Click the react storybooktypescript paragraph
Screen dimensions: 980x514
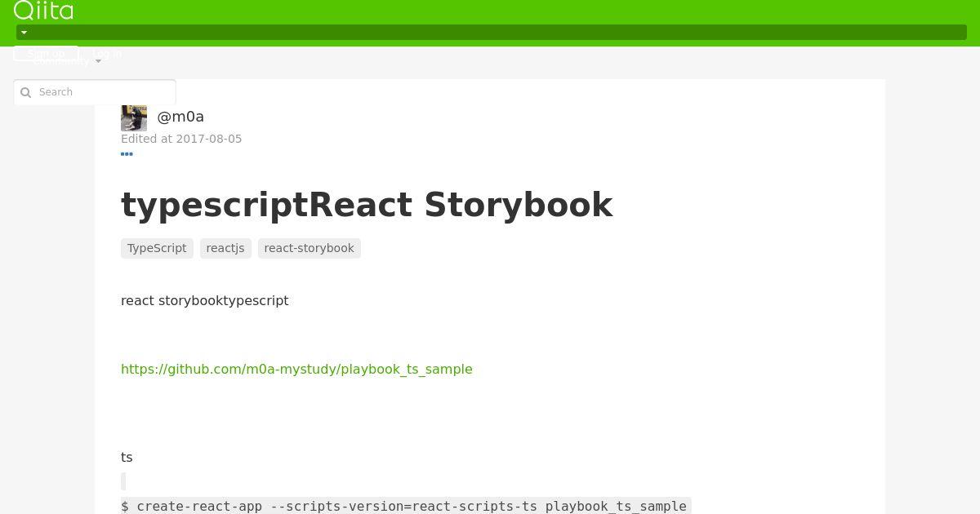[205, 300]
